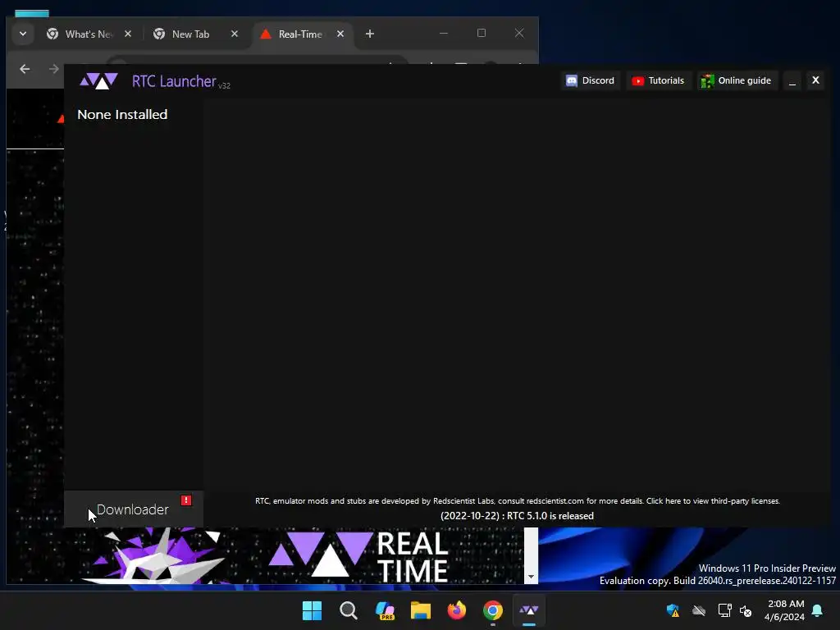
Task: Open Windows Security tray icon
Action: click(x=673, y=610)
